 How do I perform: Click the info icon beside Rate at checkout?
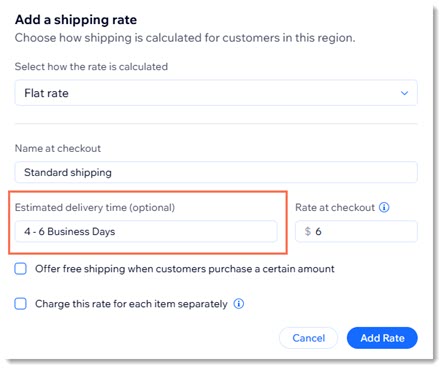(384, 208)
